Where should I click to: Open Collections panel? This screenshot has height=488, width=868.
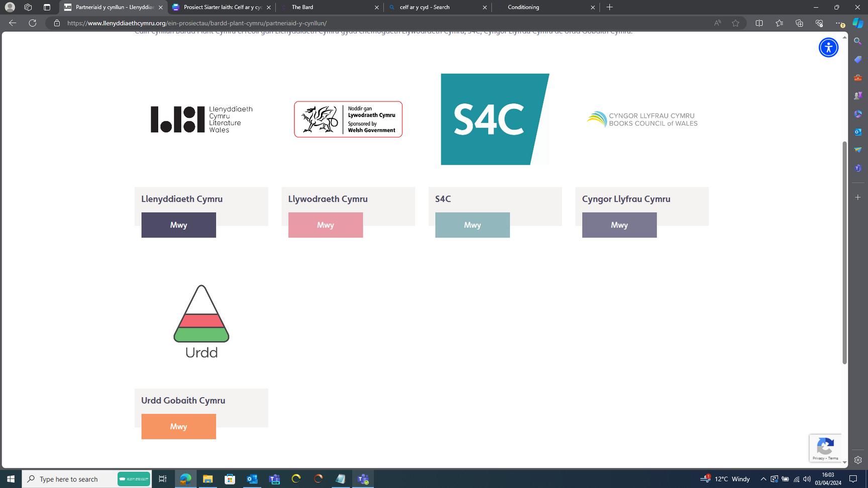tap(799, 23)
